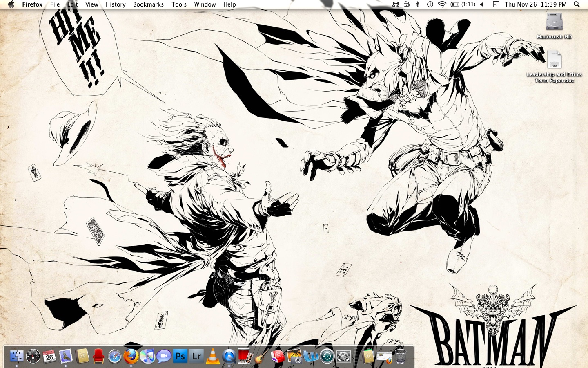This screenshot has width=588, height=368.
Task: Open the Bookmarks menu
Action: coord(148,4)
